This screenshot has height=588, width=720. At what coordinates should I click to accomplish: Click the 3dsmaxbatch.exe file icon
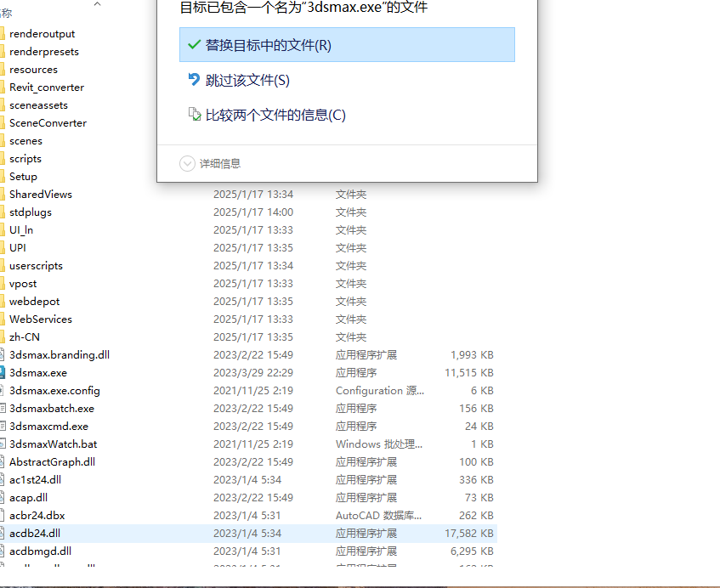[3, 408]
